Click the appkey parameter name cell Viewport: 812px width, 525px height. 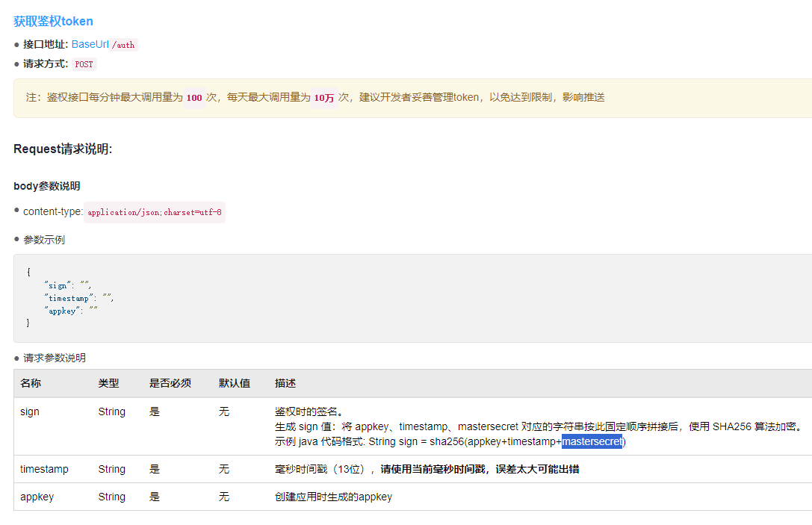pos(37,497)
